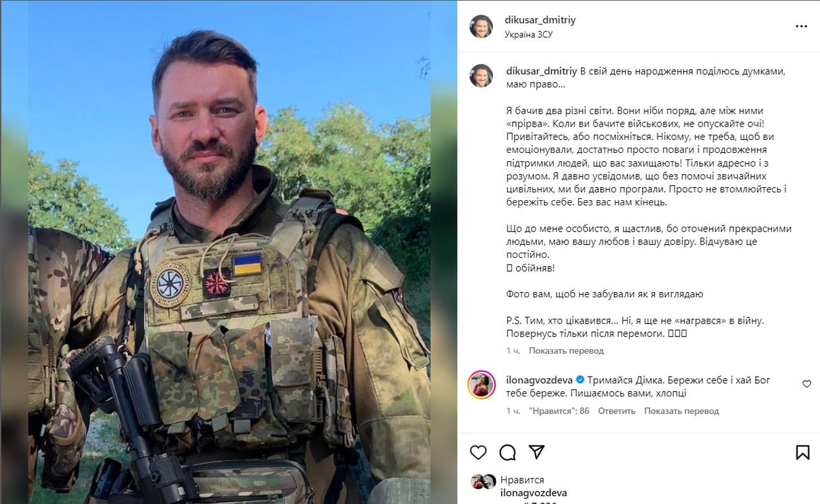Open dikusar_dmitriy avatar beside caption
The image size is (820, 504).
click(481, 75)
